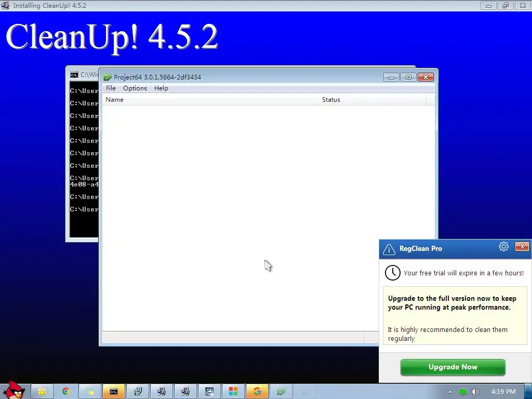Switch to the Command Prompt taskbar button
This screenshot has width=532, height=399.
pyautogui.click(x=114, y=392)
